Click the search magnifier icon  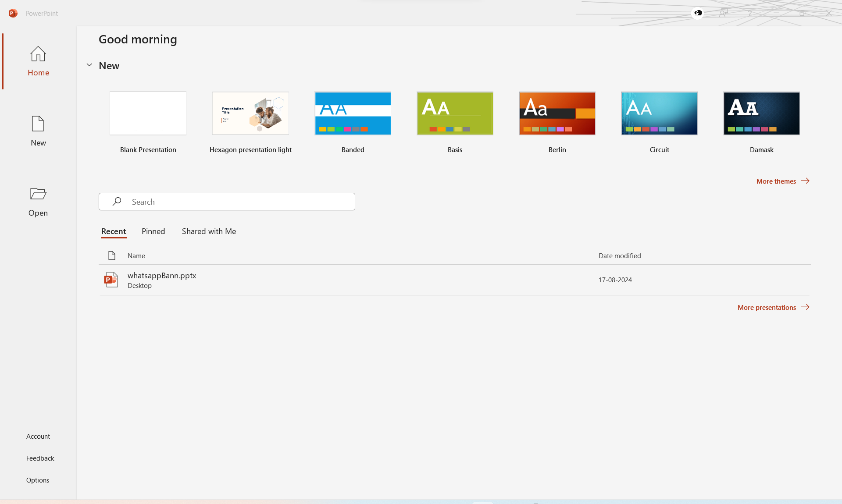pos(117,202)
